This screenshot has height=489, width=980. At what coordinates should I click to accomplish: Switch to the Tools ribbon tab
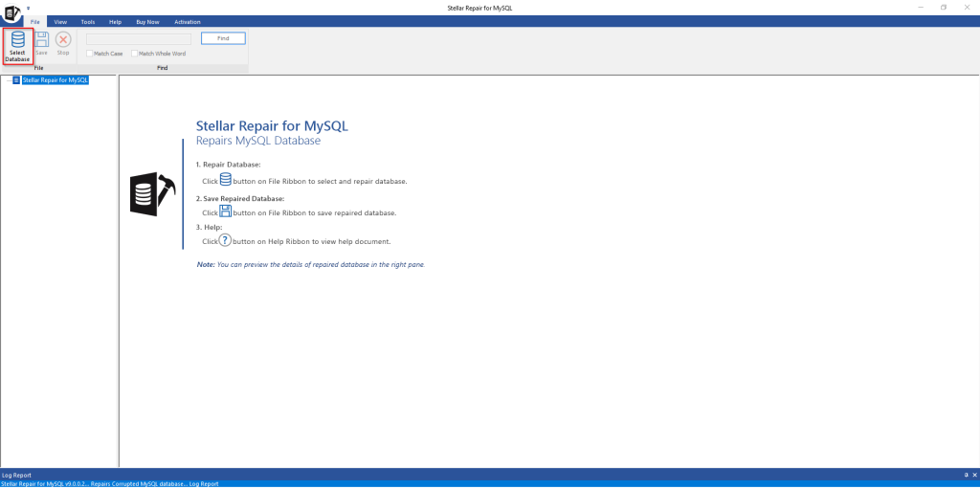88,22
